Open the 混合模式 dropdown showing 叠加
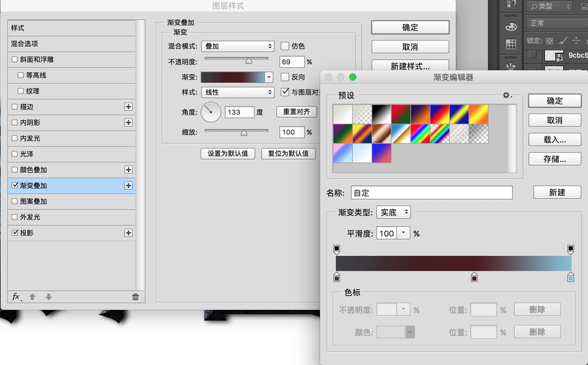588x365 pixels. click(238, 46)
